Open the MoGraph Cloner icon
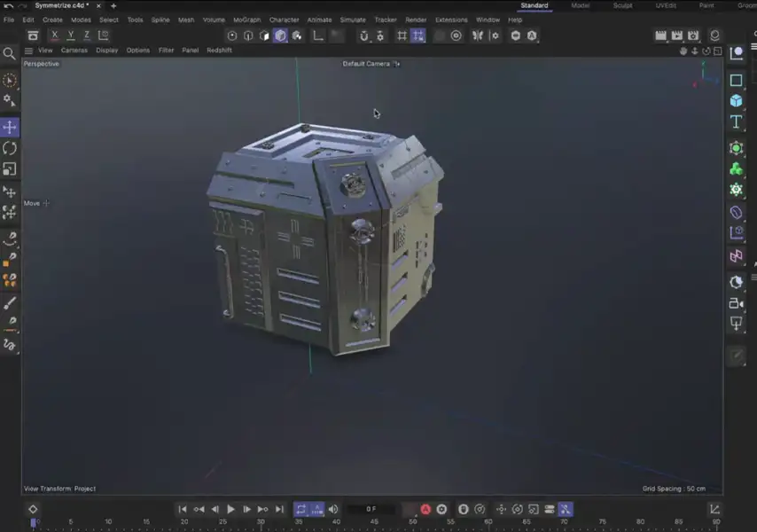 click(x=736, y=168)
